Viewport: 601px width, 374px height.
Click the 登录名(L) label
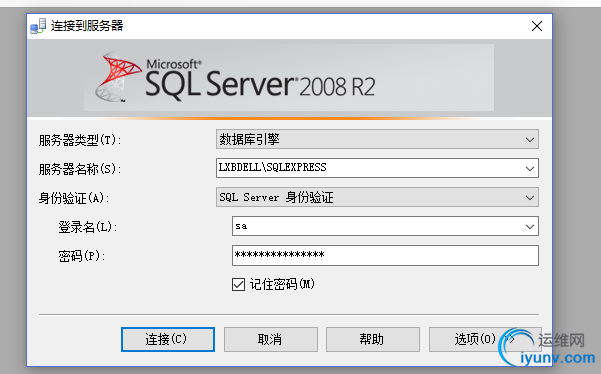click(x=88, y=227)
